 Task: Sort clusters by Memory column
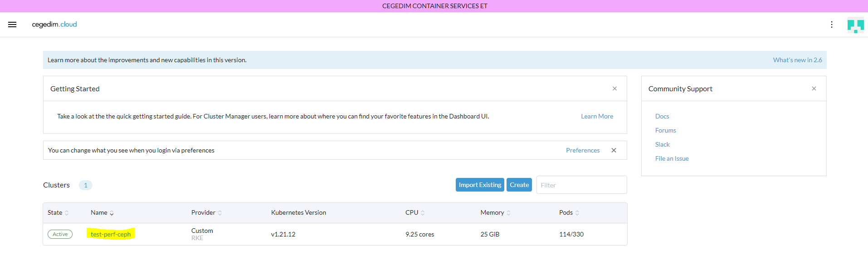(496, 212)
